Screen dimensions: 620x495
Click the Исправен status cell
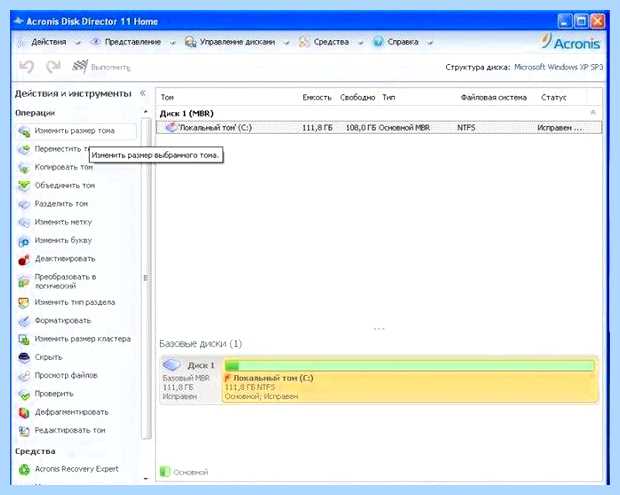(x=560, y=128)
